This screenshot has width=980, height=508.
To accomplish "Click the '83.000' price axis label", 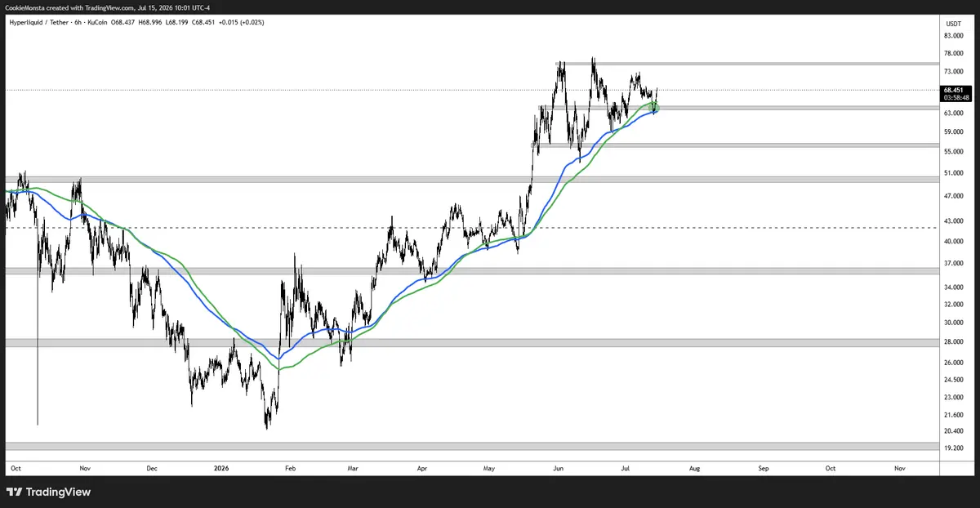I will (954, 36).
